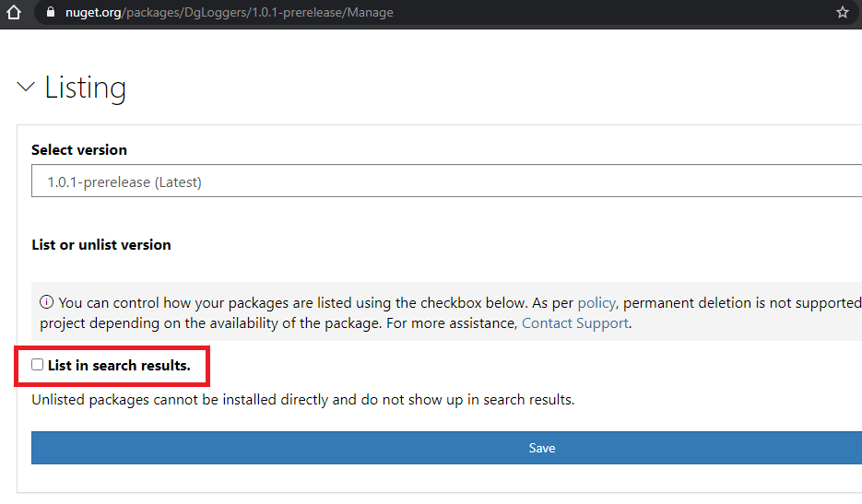Click 'Manage' at the end of the URL
Screen dimensions: 862x504
(x=370, y=13)
